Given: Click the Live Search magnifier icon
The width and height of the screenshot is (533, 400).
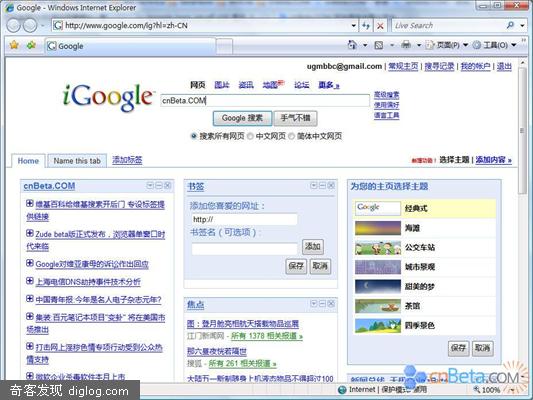Looking at the screenshot, I should tap(510, 25).
